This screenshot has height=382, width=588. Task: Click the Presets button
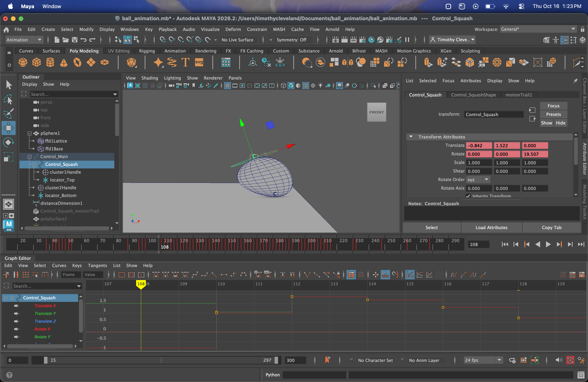[x=553, y=114]
